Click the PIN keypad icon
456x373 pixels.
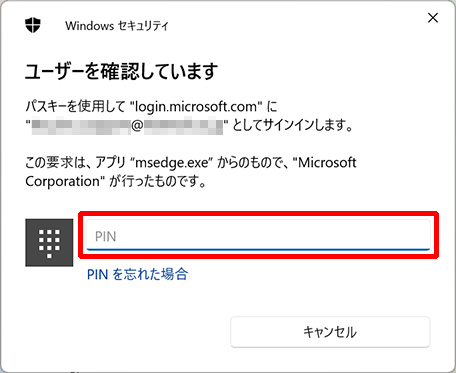click(x=49, y=243)
